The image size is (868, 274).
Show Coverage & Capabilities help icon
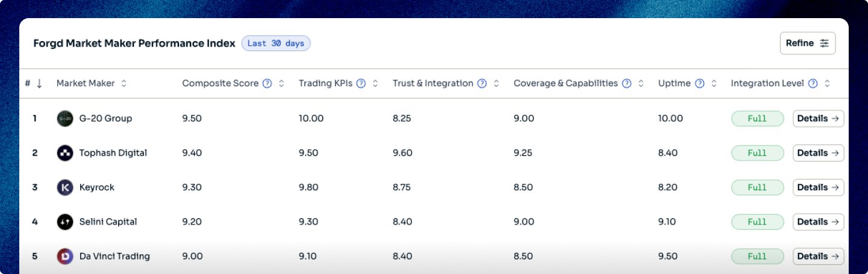627,84
